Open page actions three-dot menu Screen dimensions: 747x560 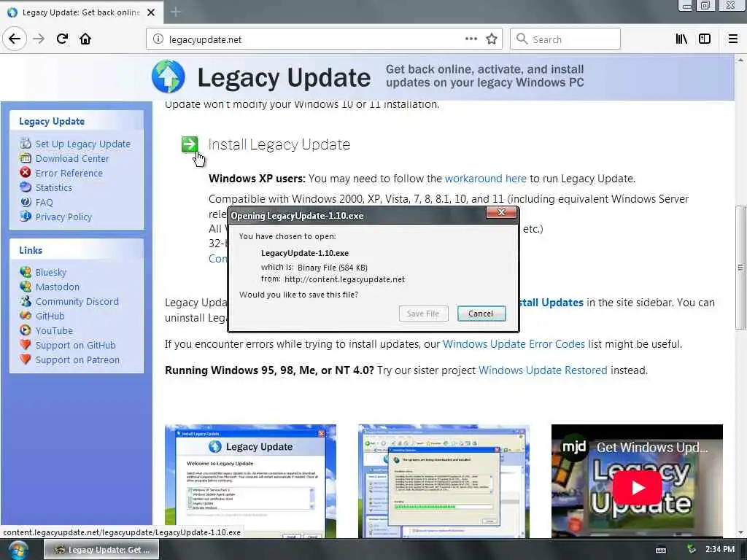pos(471,39)
